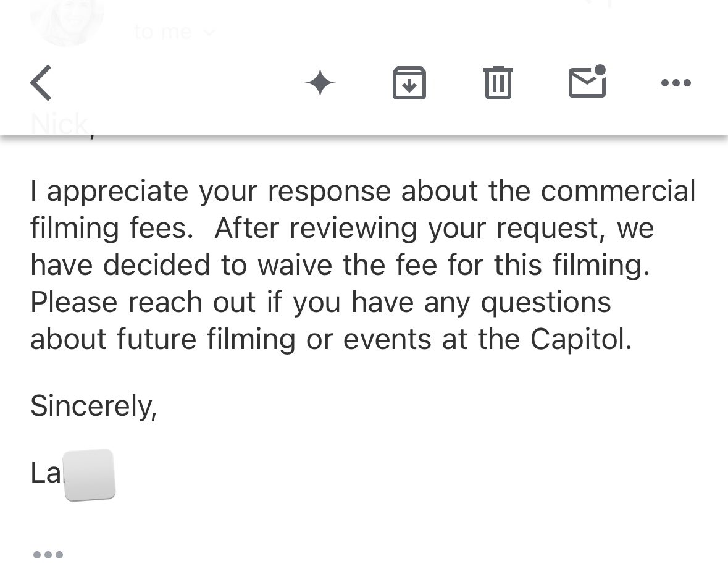Viewport: 728px width, 569px height.
Task: Archive this email with the box icon
Action: coord(409,83)
